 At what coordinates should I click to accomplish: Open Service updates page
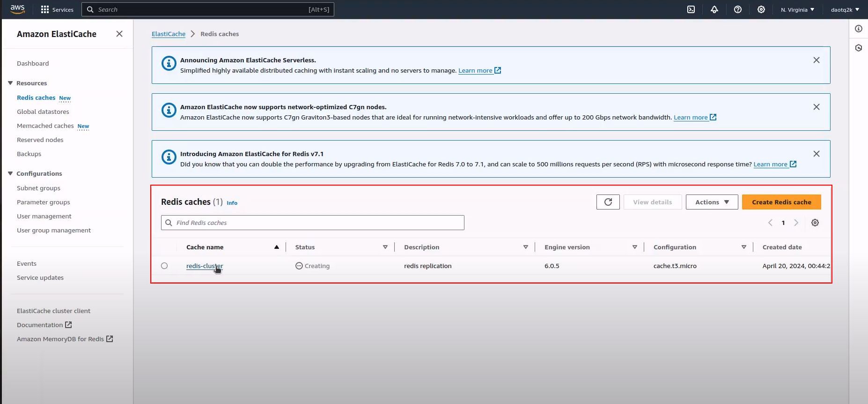point(40,277)
